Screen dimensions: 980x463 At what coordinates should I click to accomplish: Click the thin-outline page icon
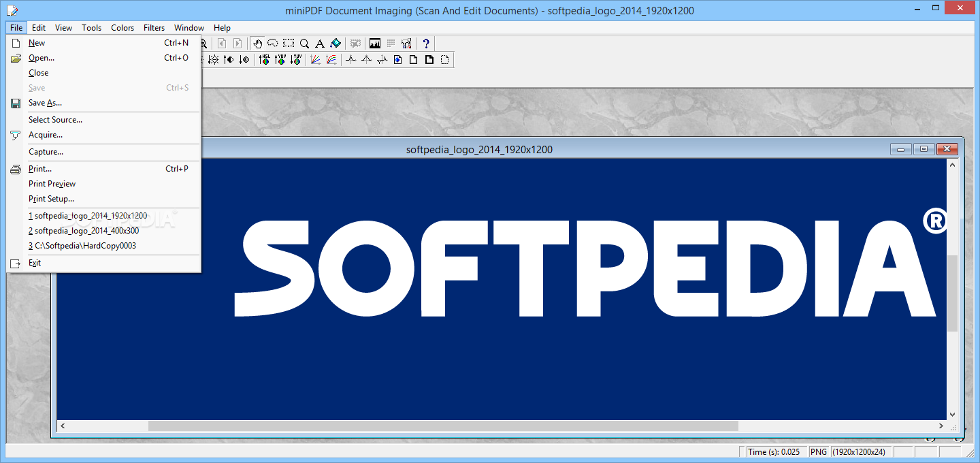click(413, 59)
